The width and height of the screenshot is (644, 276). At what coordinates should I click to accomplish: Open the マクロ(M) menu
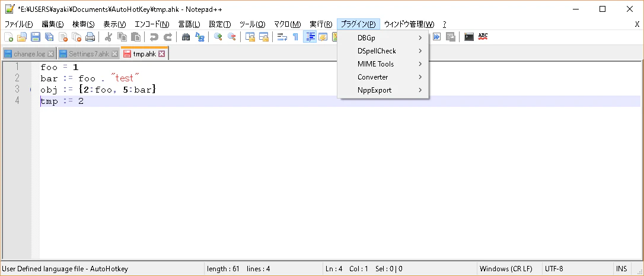(x=288, y=24)
